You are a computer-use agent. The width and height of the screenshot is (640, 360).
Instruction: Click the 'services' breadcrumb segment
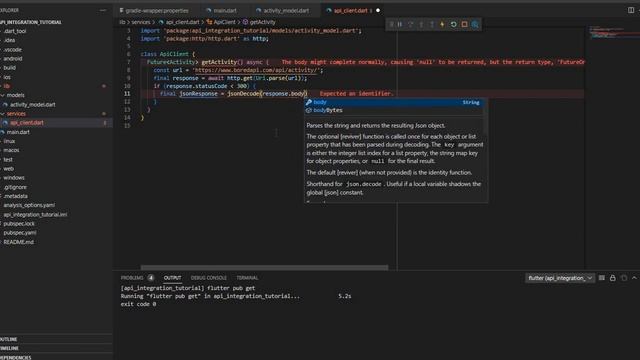[x=141, y=22]
